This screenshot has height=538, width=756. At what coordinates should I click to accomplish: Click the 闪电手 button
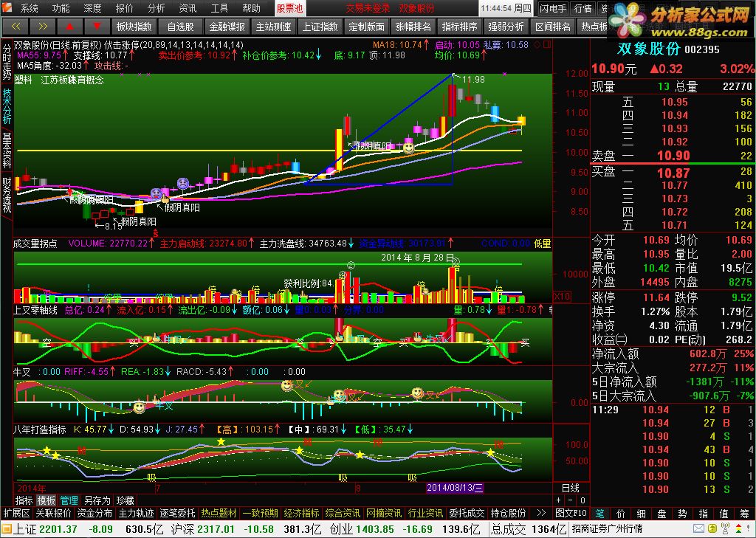552,8
